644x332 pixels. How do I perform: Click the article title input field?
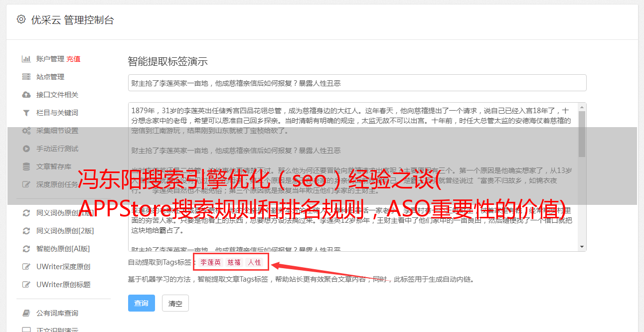click(x=357, y=83)
